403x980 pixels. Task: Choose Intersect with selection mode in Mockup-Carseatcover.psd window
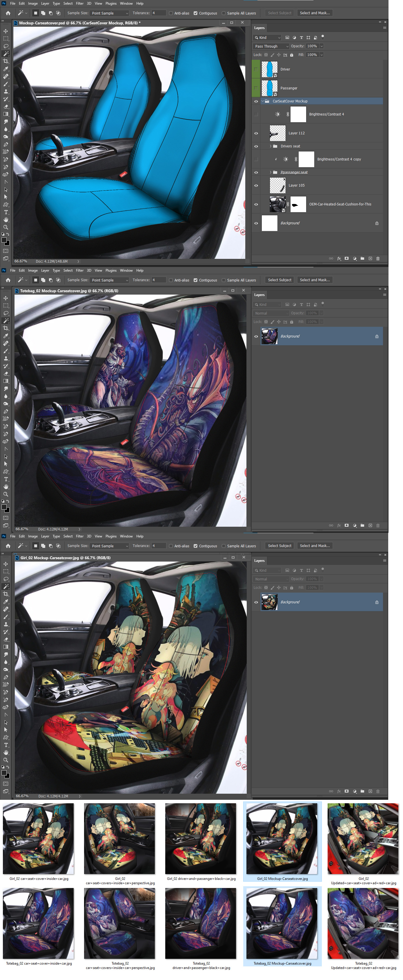pos(58,13)
